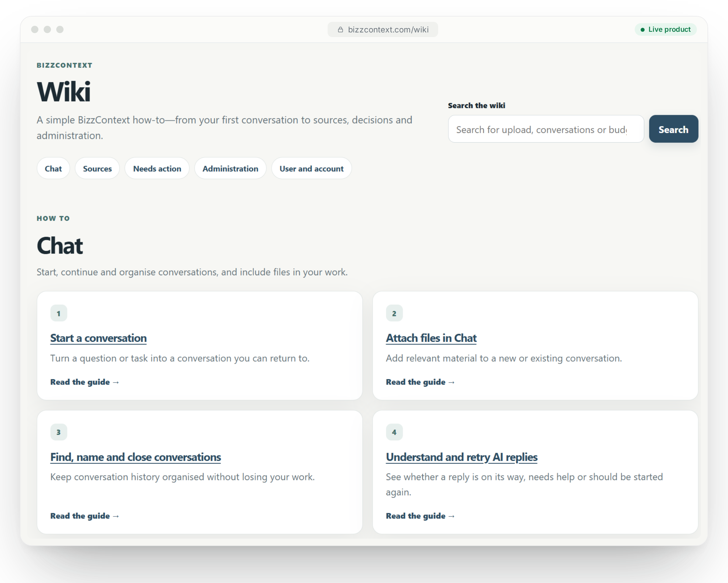Click the Search the wiki label
This screenshot has height=583, width=728.
pos(477,105)
